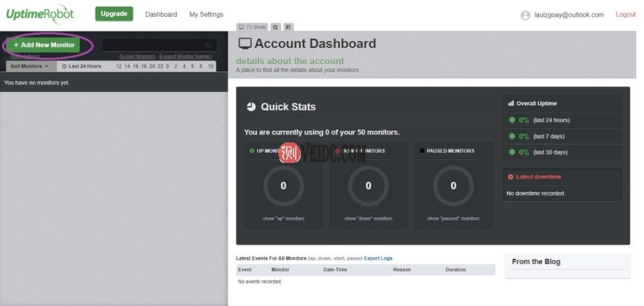Open My Settings from the top menu
The width and height of the screenshot is (644, 306).
206,14
